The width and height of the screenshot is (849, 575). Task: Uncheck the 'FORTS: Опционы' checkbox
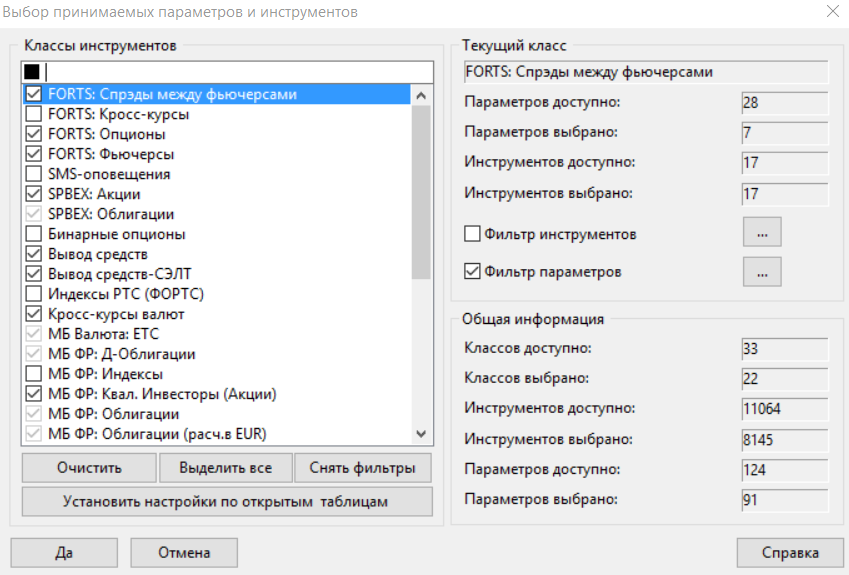33,134
